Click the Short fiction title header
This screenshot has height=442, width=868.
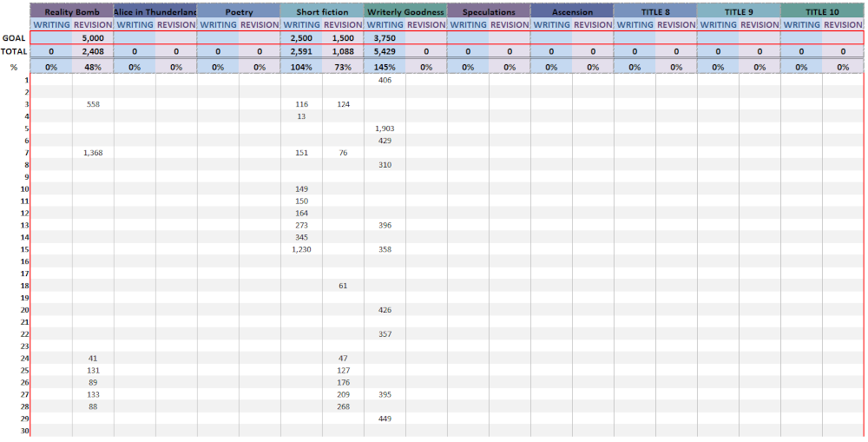(x=322, y=12)
